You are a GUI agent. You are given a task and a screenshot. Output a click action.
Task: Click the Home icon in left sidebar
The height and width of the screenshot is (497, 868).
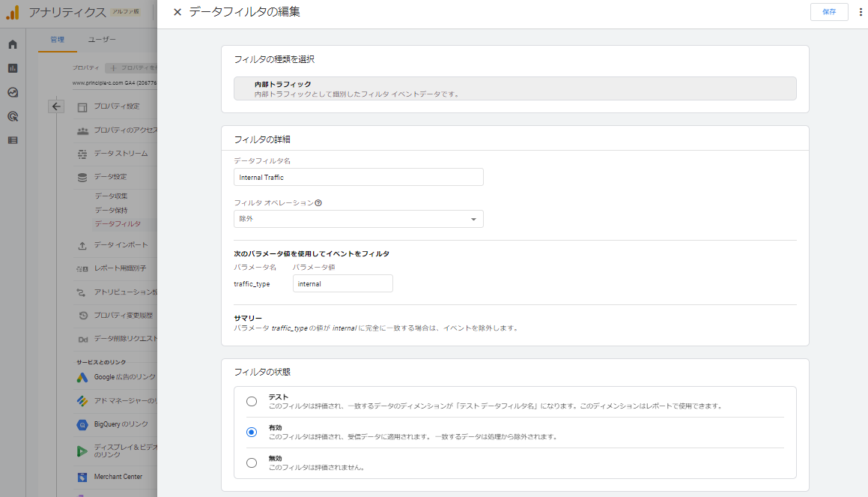click(13, 44)
